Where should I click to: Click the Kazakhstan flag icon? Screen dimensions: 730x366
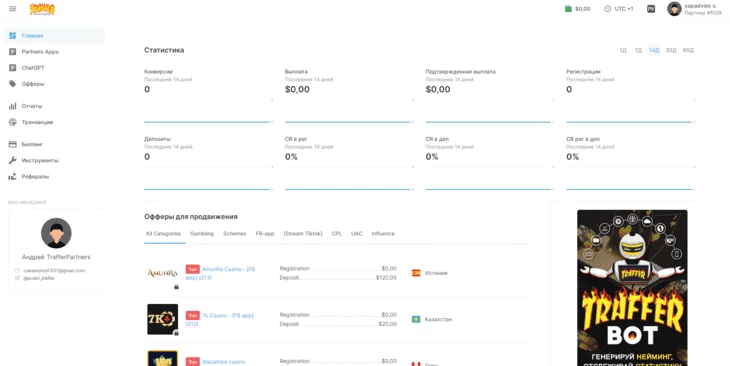(x=416, y=319)
